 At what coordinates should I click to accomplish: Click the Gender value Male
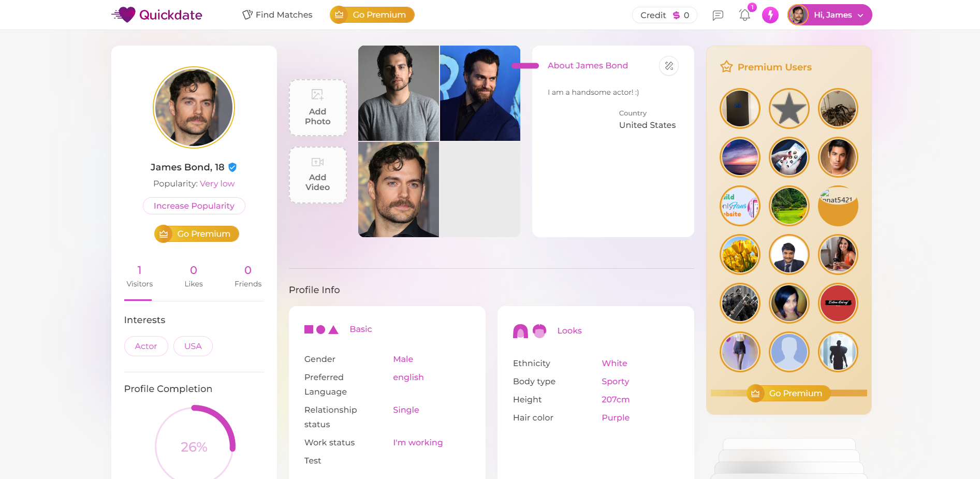(403, 359)
